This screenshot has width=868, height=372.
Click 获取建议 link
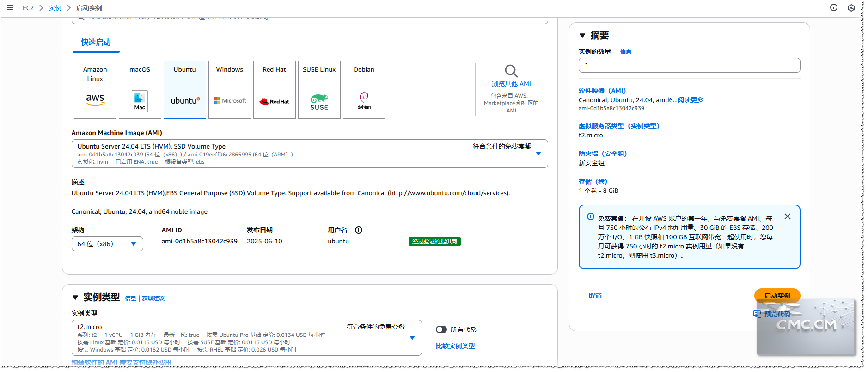[153, 298]
